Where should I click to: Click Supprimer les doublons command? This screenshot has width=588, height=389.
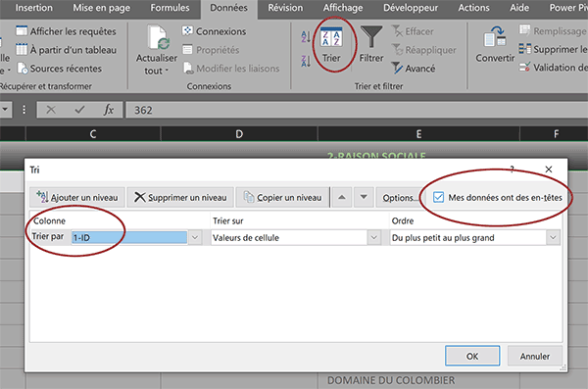(x=553, y=49)
